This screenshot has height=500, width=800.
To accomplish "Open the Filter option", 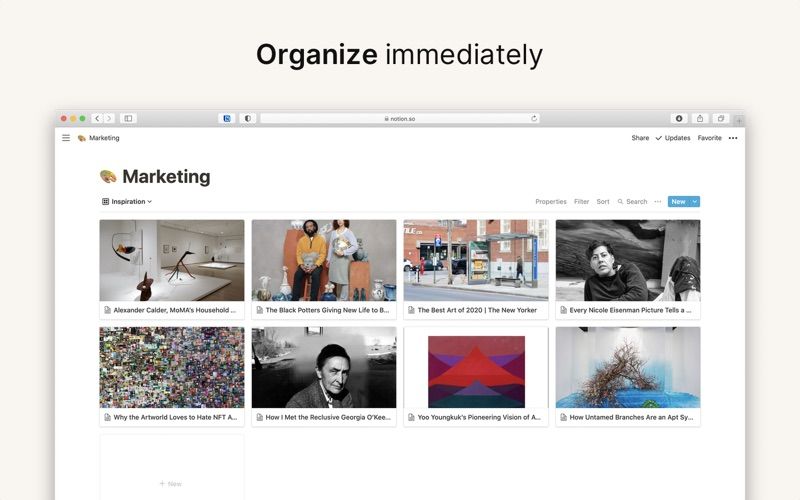I will tap(581, 202).
